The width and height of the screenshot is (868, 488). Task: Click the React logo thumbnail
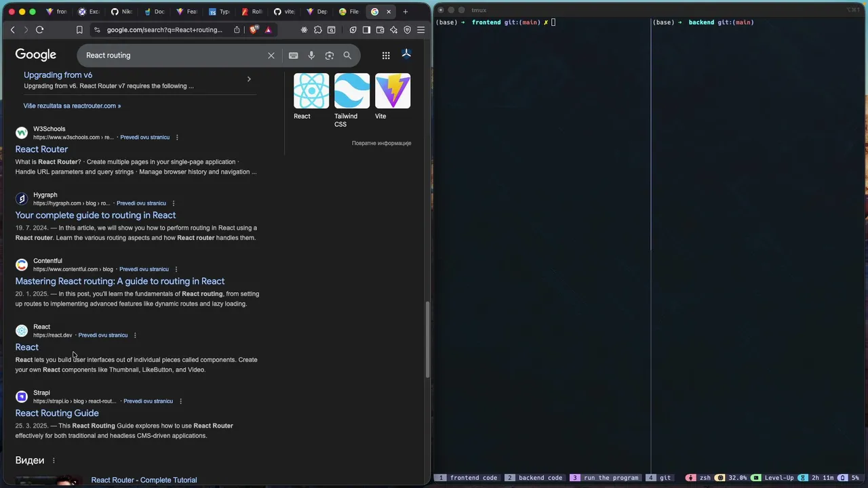[311, 91]
